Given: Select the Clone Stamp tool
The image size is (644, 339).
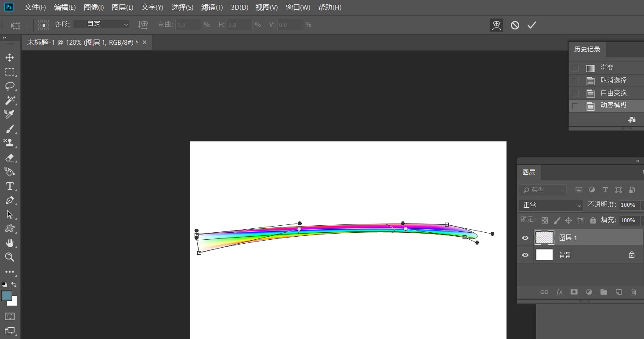Looking at the screenshot, I should [10, 143].
